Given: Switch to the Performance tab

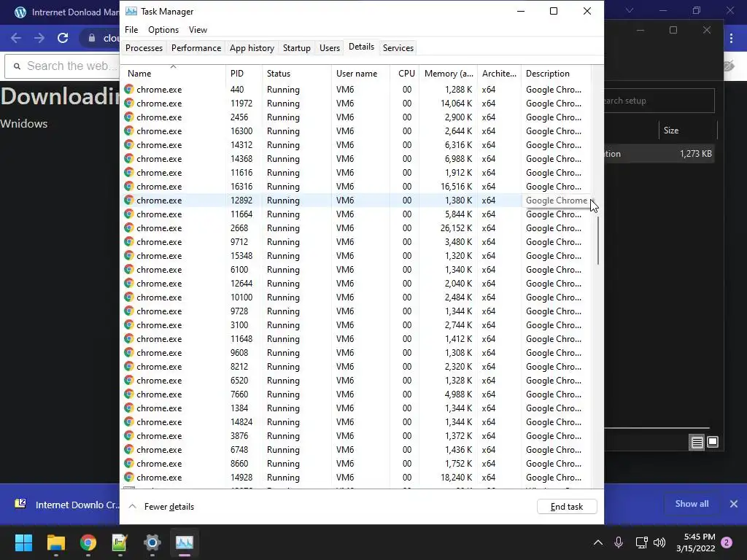Looking at the screenshot, I should [196, 47].
